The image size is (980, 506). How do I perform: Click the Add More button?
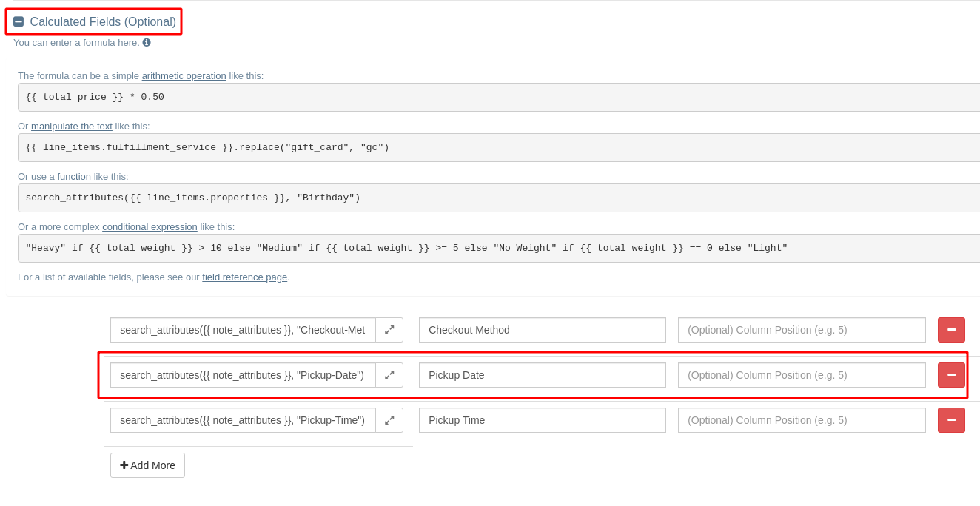click(x=147, y=465)
